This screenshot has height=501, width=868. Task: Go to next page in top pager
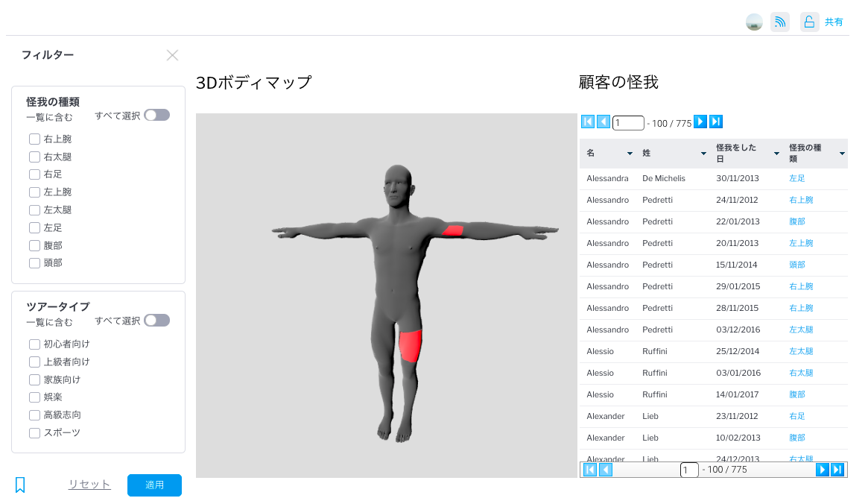pyautogui.click(x=700, y=122)
